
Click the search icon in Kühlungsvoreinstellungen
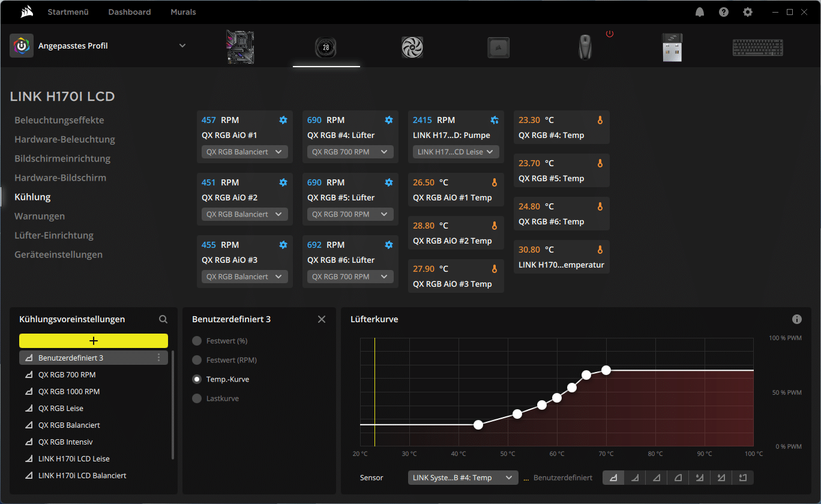point(163,320)
